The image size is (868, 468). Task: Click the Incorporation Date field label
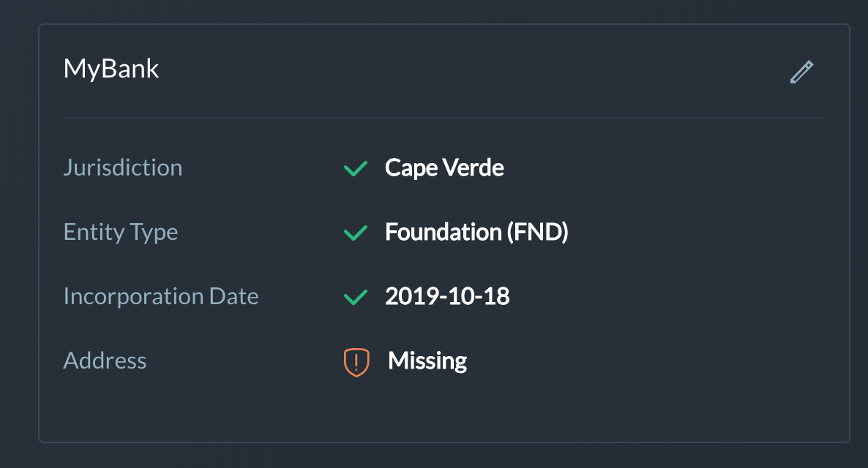(161, 296)
